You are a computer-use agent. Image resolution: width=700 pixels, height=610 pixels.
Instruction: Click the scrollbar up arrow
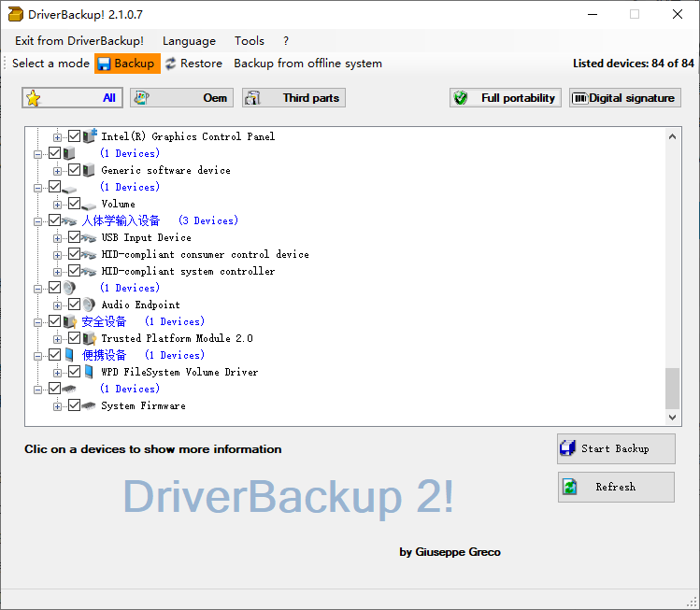672,136
